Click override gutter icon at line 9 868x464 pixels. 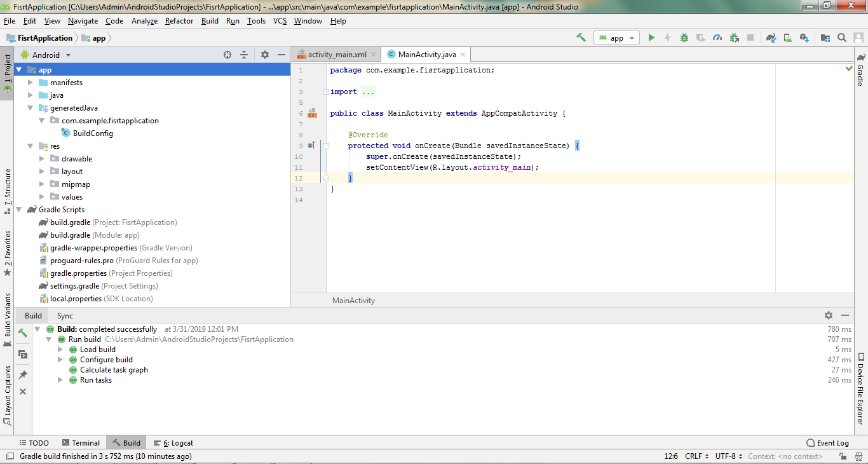click(311, 146)
